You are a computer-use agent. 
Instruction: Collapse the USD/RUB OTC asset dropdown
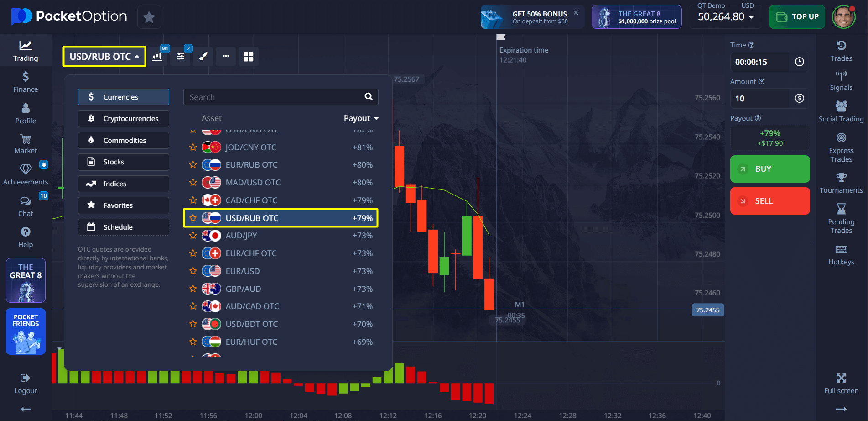tap(104, 57)
